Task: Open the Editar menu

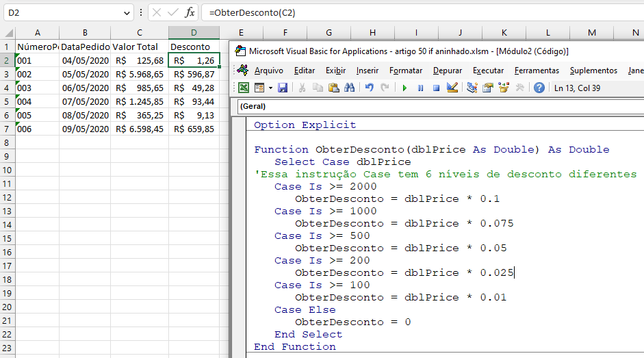Action: (x=305, y=71)
